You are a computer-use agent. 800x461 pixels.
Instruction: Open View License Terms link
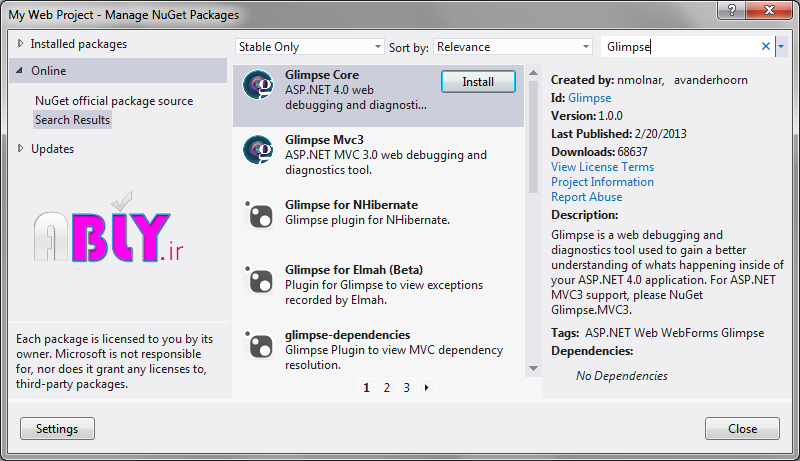602,167
